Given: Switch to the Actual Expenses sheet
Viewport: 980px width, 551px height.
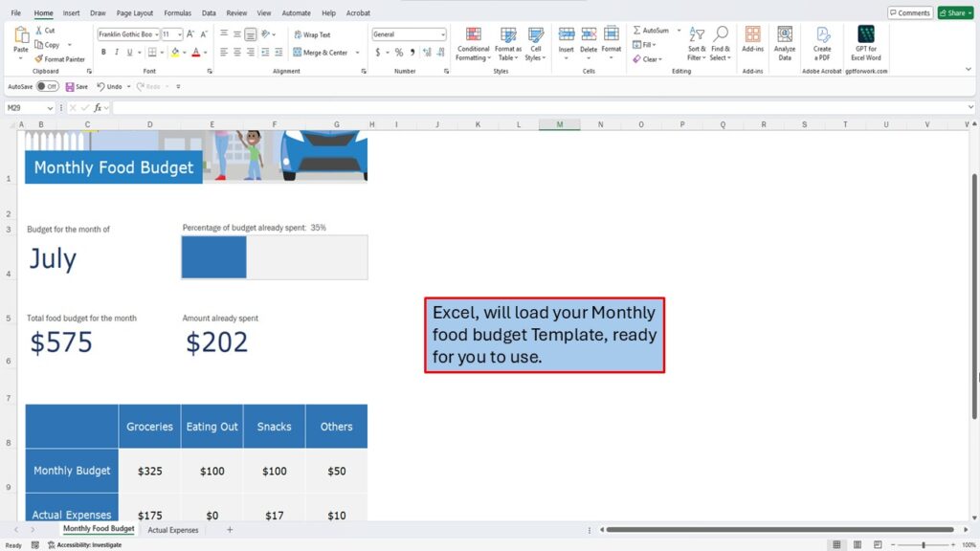Looking at the screenshot, I should click(x=173, y=529).
